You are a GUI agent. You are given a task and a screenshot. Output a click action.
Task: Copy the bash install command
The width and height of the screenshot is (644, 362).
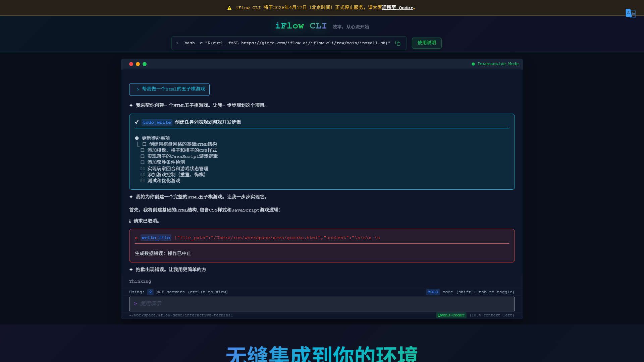[x=398, y=43]
